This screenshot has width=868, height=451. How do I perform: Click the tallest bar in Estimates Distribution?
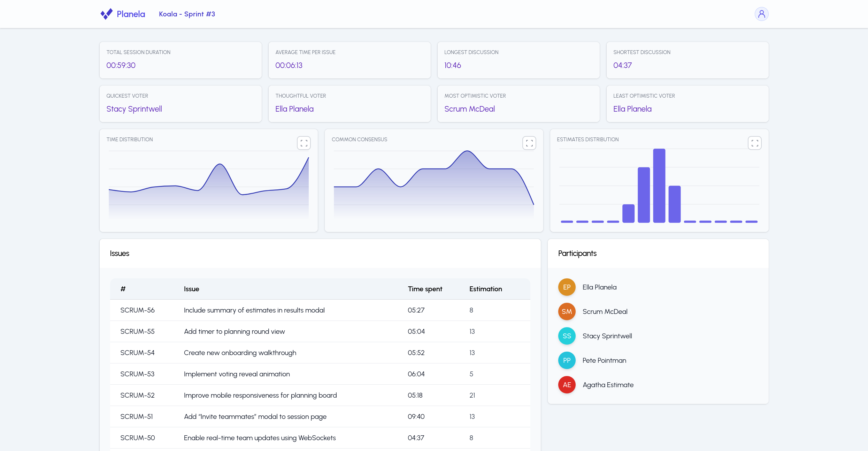(x=659, y=185)
